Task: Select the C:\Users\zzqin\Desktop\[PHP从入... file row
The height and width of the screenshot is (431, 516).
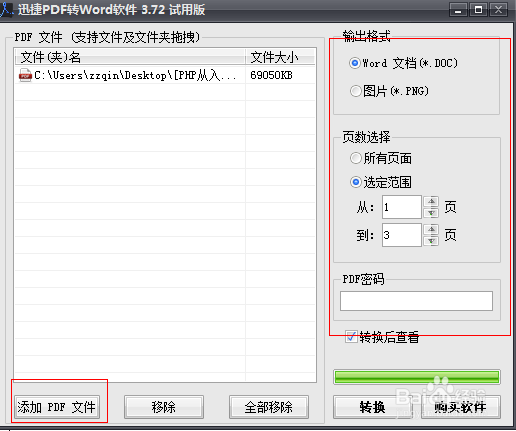Action: click(165, 75)
